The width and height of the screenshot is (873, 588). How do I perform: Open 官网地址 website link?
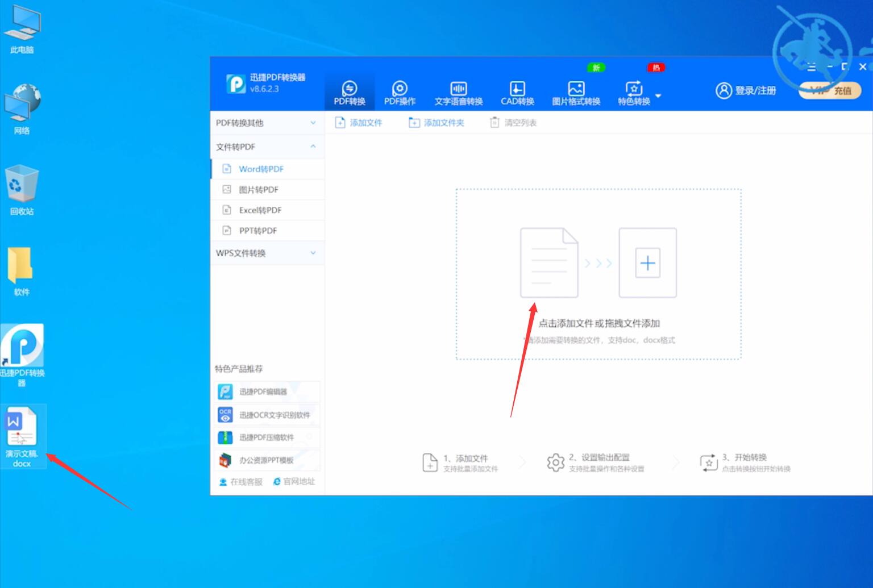[294, 482]
